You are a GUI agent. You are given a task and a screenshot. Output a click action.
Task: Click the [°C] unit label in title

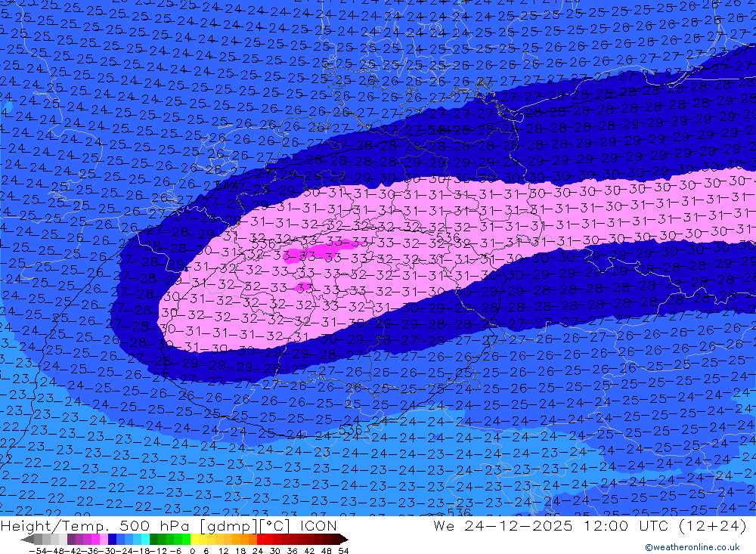click(275, 526)
